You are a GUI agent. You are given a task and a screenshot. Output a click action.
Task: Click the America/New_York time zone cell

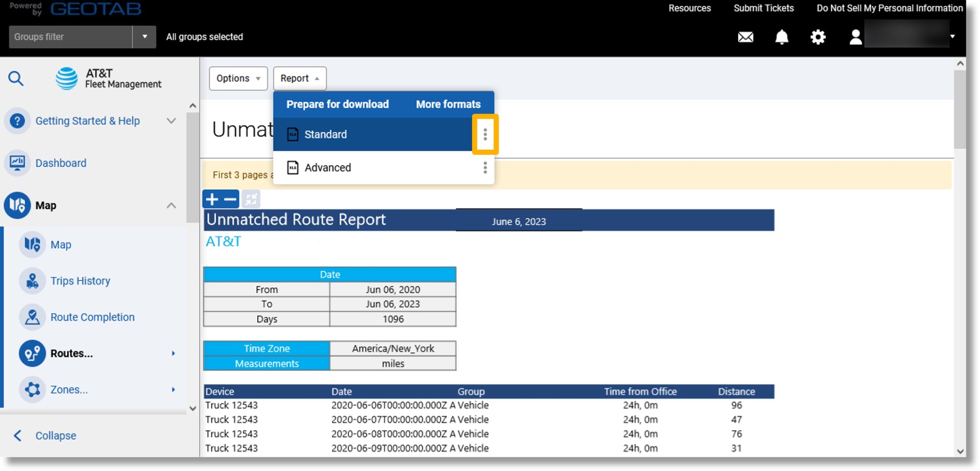pyautogui.click(x=393, y=348)
